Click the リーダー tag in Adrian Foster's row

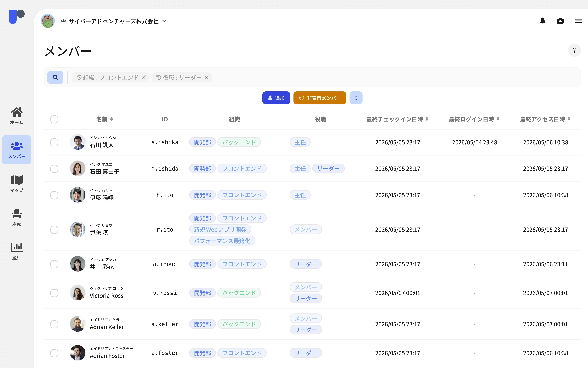[x=306, y=353]
